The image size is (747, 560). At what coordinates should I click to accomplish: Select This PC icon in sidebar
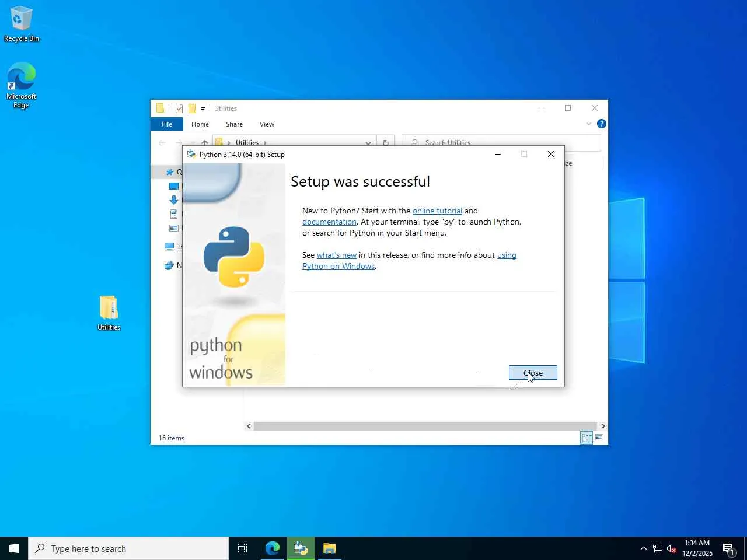169,246
